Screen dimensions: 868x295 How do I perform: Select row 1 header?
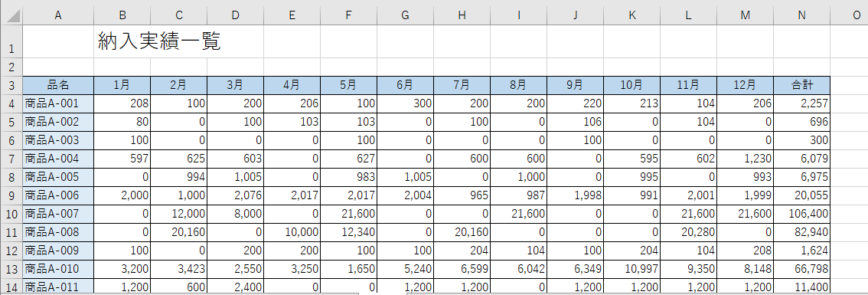[11, 41]
